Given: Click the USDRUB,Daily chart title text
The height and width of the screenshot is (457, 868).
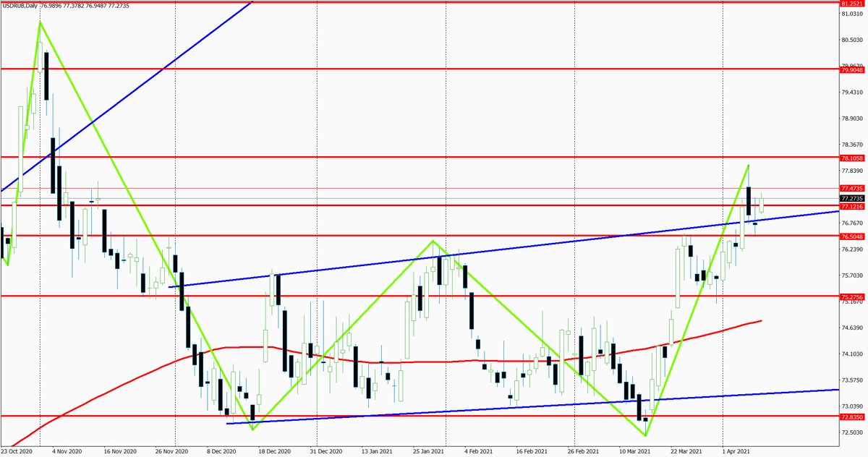Looking at the screenshot, I should (20, 6).
